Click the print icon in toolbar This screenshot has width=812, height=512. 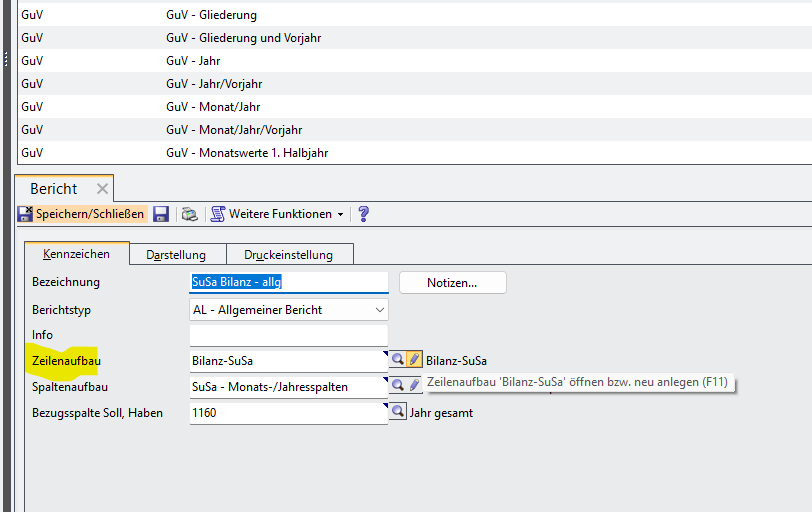coord(189,214)
